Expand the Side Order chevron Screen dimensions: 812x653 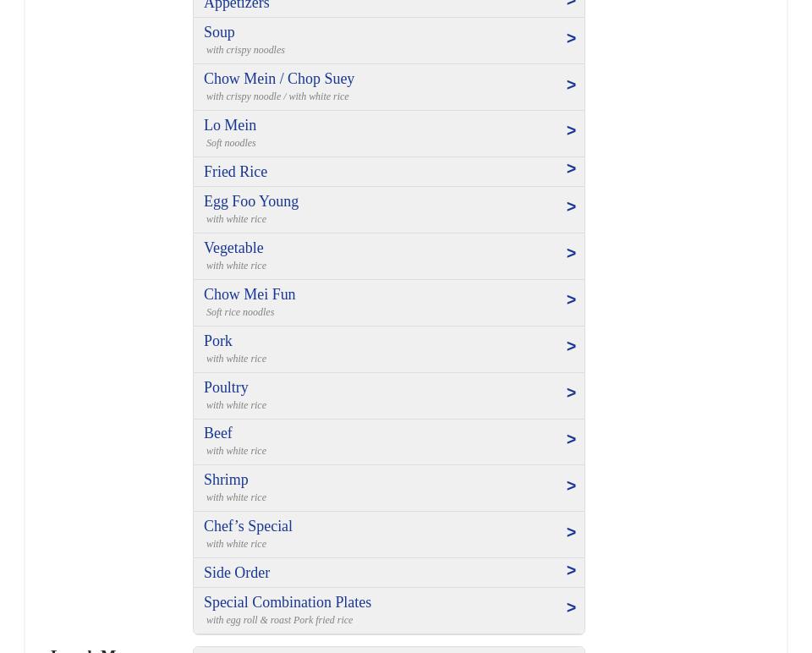point(571,571)
